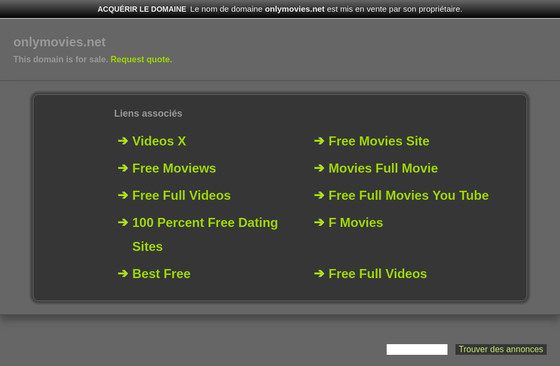The image size is (560, 366).
Task: Click the arrow by Free Full Movies You Tube
Action: pyautogui.click(x=319, y=195)
